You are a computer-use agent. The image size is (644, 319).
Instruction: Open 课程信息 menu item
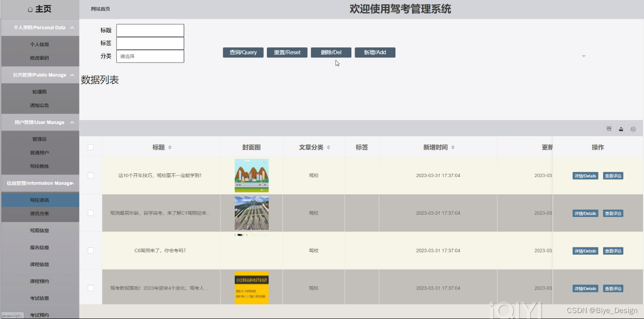point(40,264)
